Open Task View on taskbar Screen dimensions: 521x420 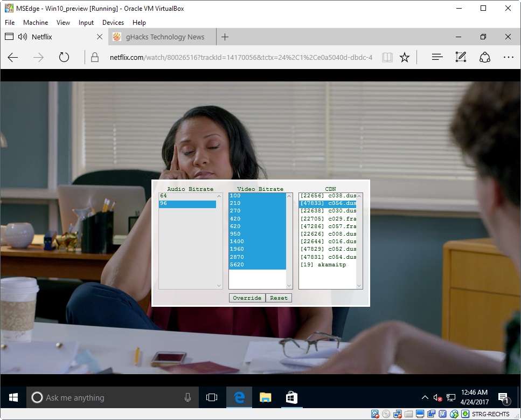212,397
